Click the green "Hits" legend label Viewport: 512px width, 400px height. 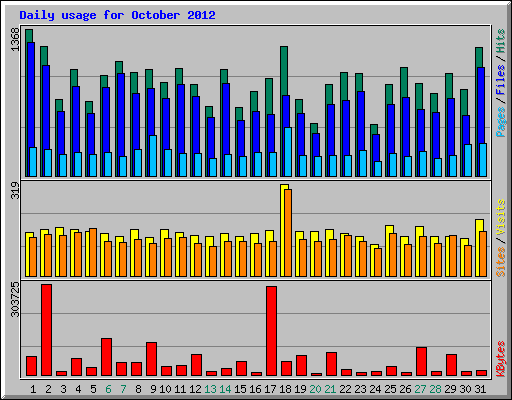(x=501, y=41)
